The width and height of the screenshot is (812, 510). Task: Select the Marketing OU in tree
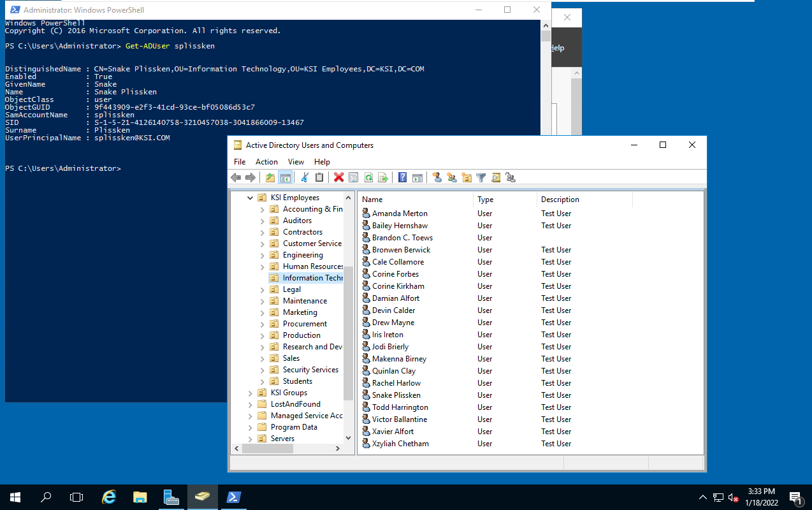click(x=300, y=312)
